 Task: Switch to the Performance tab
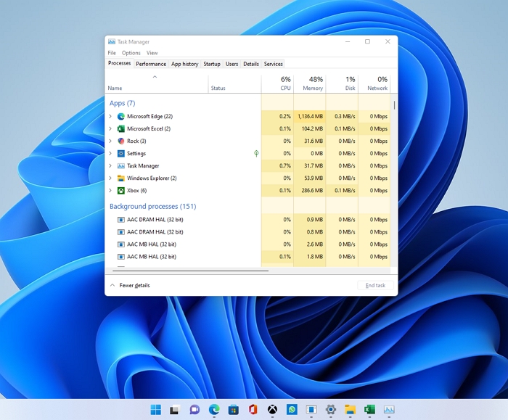(151, 64)
